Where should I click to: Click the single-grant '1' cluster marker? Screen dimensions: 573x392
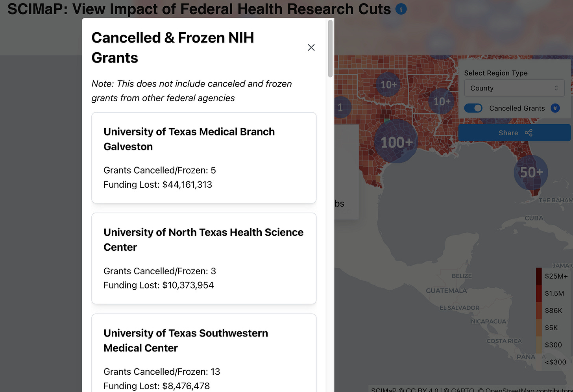coord(341,107)
